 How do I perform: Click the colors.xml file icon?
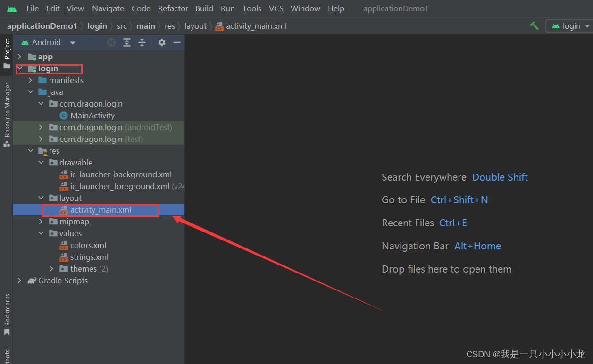(64, 245)
